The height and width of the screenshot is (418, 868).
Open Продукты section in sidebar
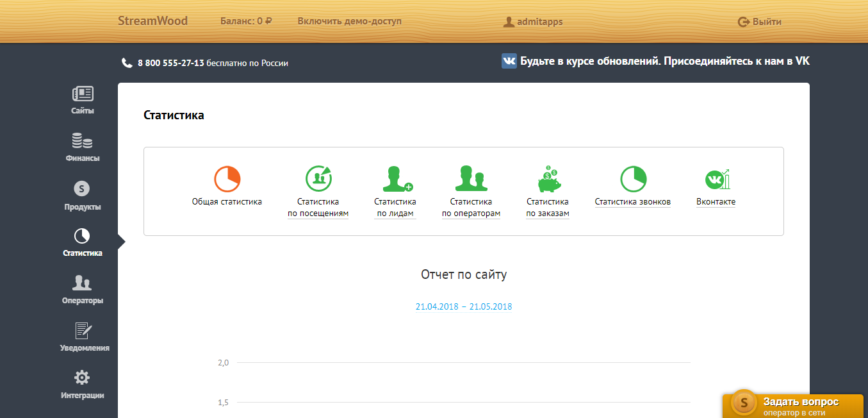click(82, 190)
